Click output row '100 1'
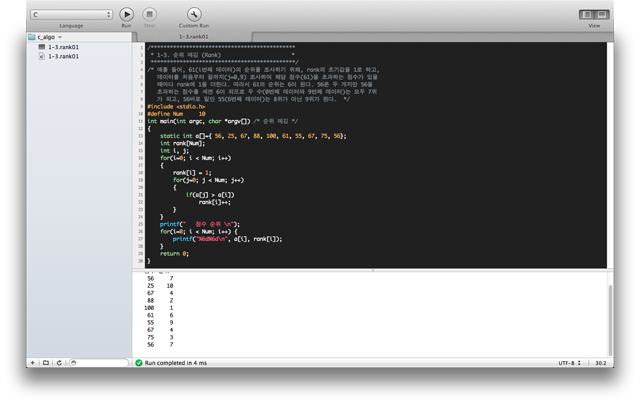Screen dimensions: 640x404 click(159, 308)
